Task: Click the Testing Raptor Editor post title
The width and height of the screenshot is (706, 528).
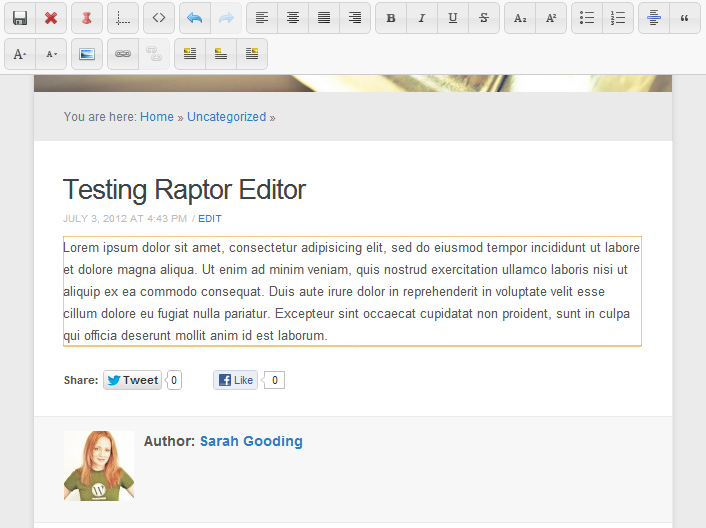Action: point(185,190)
